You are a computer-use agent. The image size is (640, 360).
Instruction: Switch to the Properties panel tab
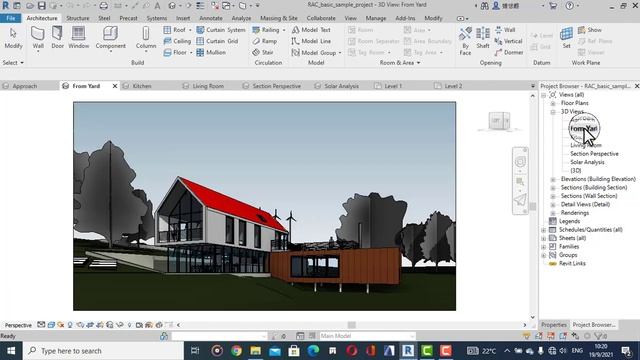(x=554, y=325)
